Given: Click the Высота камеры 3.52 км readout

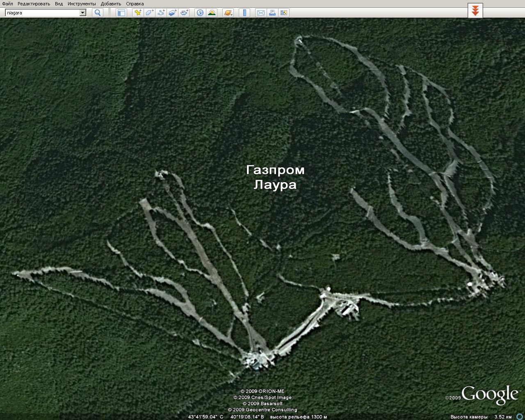Looking at the screenshot, I should coord(481,417).
